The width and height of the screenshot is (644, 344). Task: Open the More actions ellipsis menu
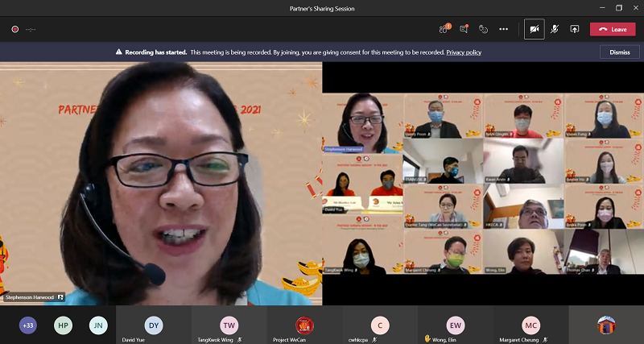pos(504,29)
